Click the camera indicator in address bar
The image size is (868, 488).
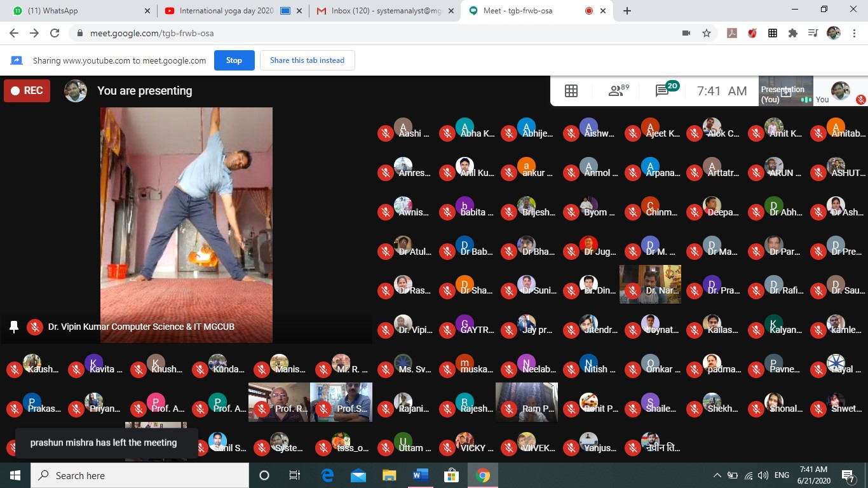click(x=686, y=33)
